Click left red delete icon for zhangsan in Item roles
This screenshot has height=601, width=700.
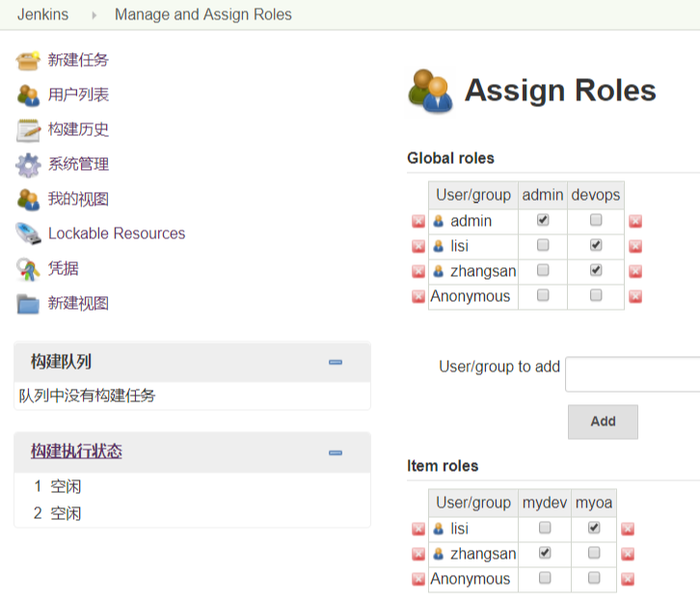[418, 554]
